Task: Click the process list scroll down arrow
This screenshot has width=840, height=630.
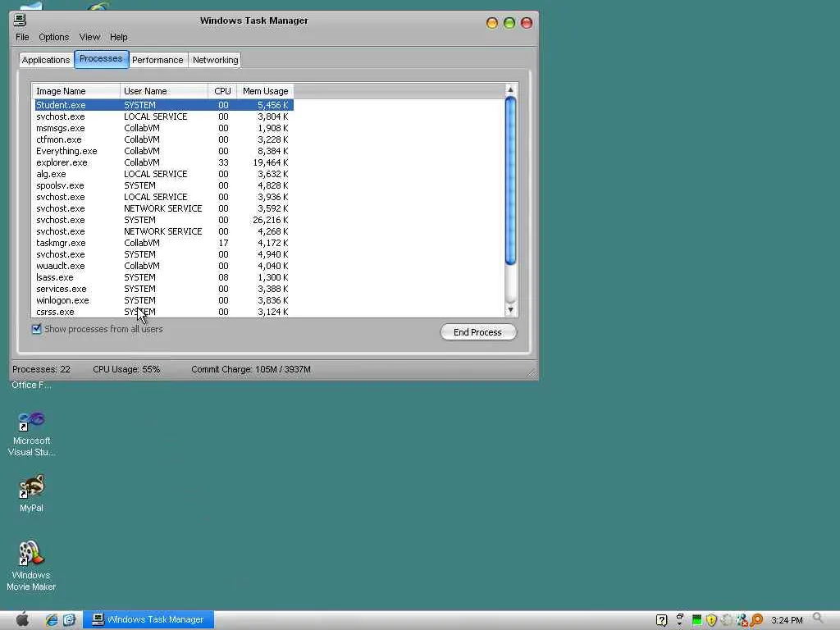Action: coord(510,309)
